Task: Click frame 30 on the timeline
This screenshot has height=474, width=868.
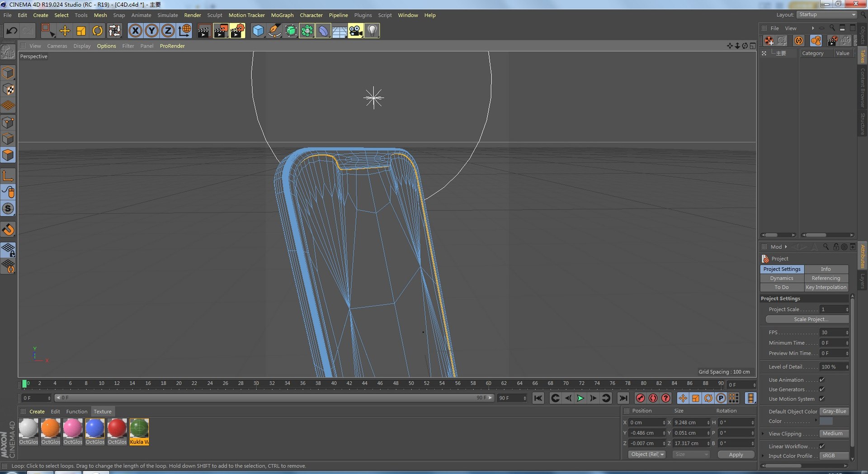Action: pos(256,384)
